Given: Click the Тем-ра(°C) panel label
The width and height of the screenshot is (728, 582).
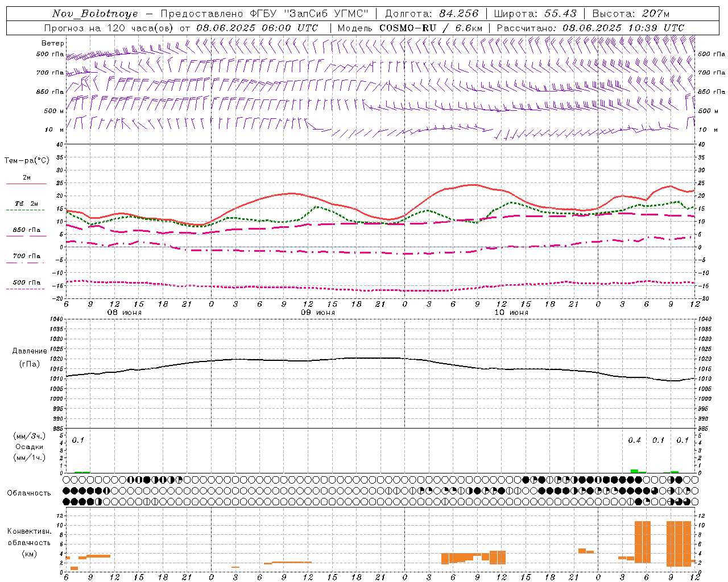Looking at the screenshot, I should (x=27, y=161).
